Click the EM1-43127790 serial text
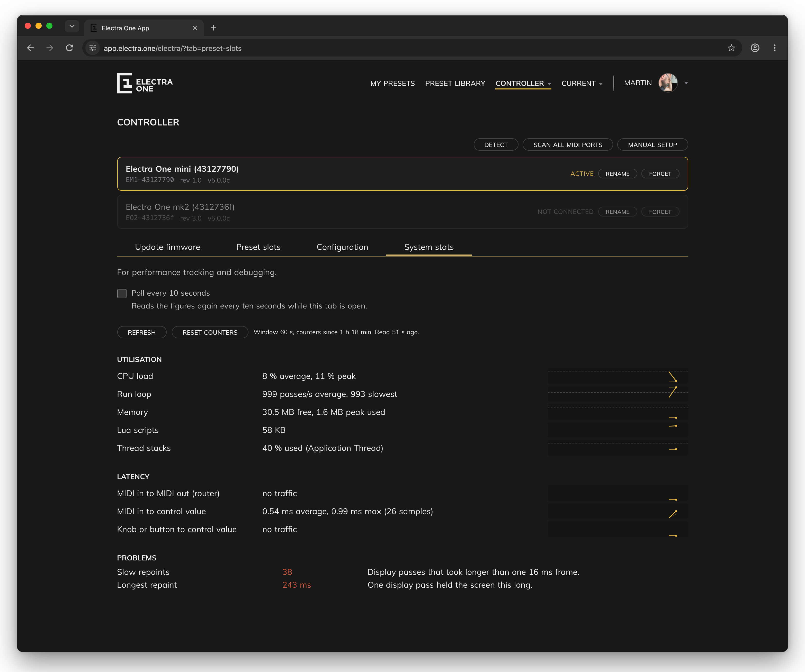Image resolution: width=805 pixels, height=672 pixels. 150,180
